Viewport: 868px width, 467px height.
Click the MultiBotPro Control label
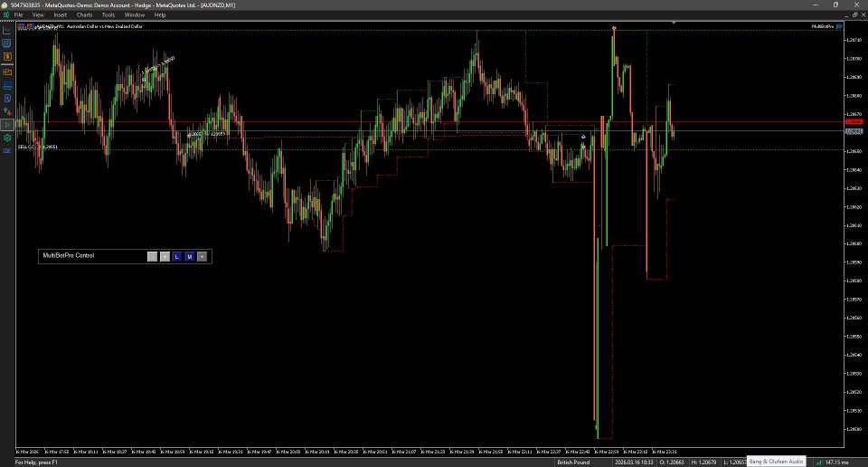point(69,256)
